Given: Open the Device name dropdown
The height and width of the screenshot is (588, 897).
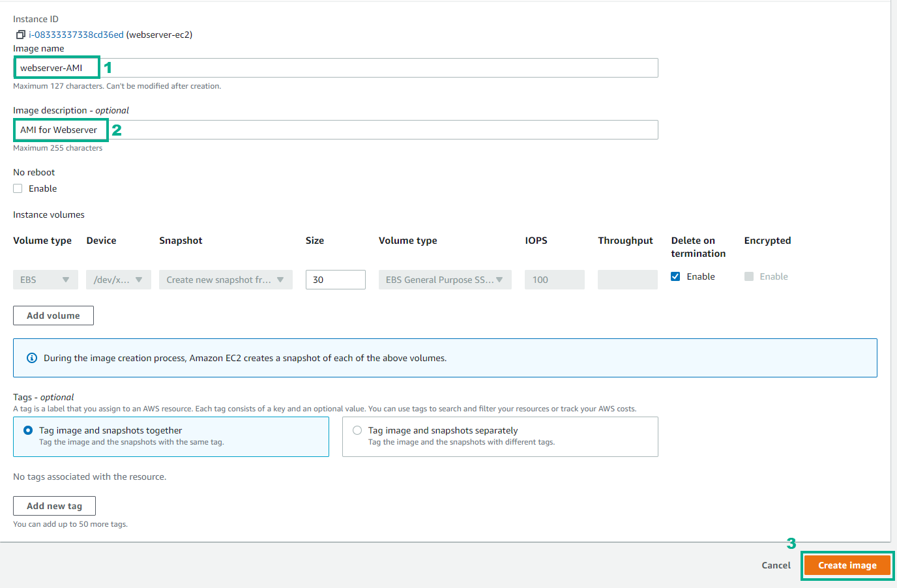Looking at the screenshot, I should [x=118, y=279].
